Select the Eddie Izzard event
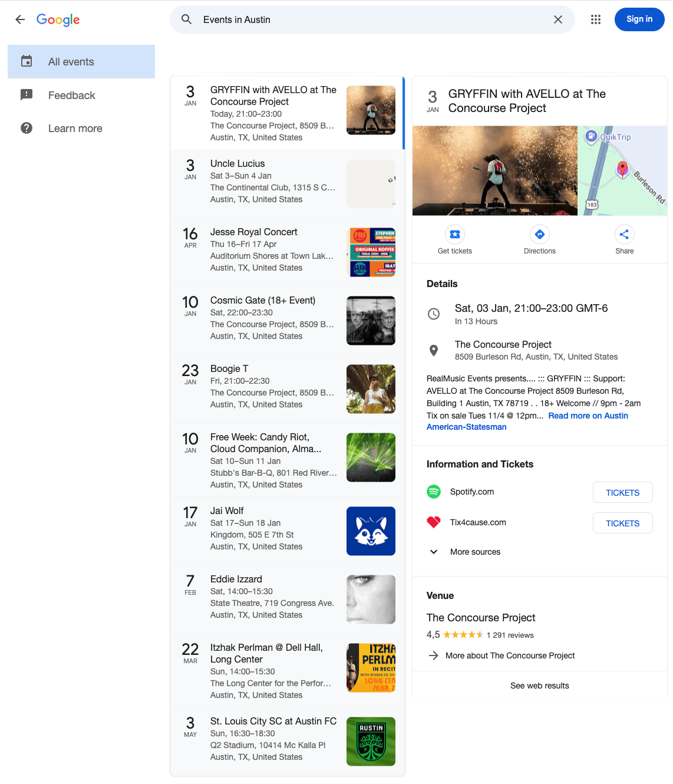Image resolution: width=673 pixels, height=784 pixels. point(287,599)
